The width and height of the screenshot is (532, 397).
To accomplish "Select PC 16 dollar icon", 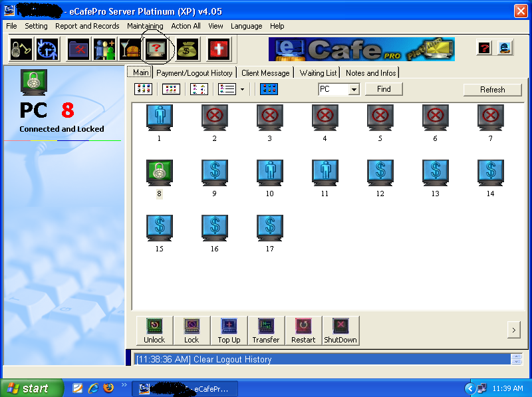I will tap(215, 228).
